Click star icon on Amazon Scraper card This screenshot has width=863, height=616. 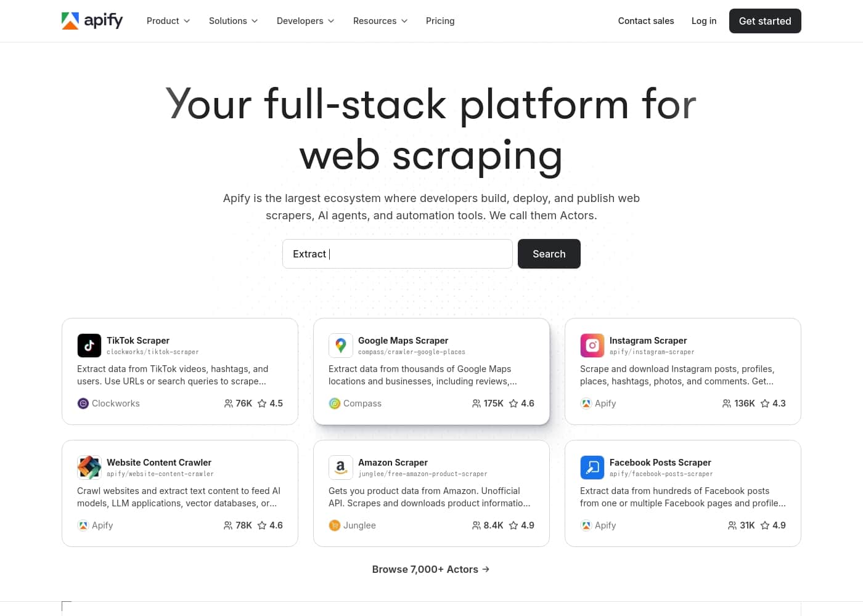pos(513,525)
